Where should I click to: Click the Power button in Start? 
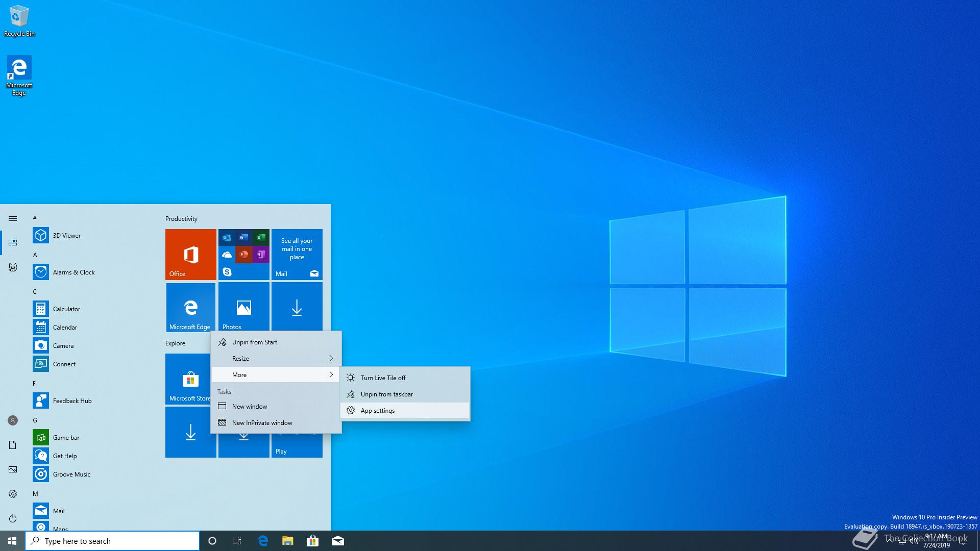pyautogui.click(x=13, y=518)
